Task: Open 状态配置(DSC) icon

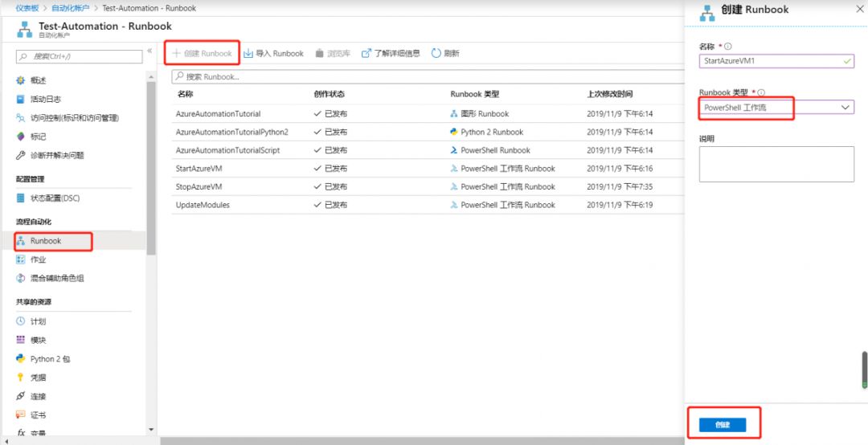Action: point(20,198)
